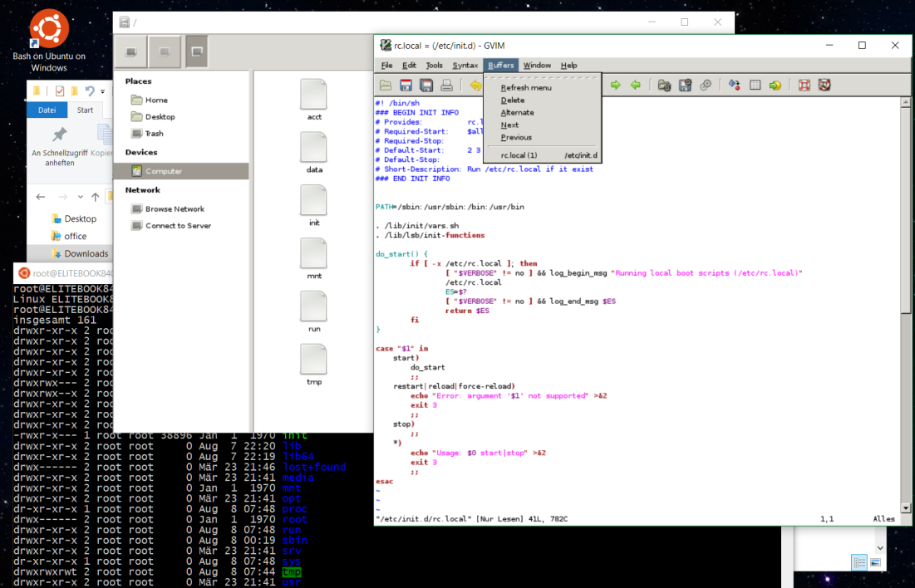
Task: Select Refresh menu in the Buffers menu
Action: pyautogui.click(x=525, y=87)
